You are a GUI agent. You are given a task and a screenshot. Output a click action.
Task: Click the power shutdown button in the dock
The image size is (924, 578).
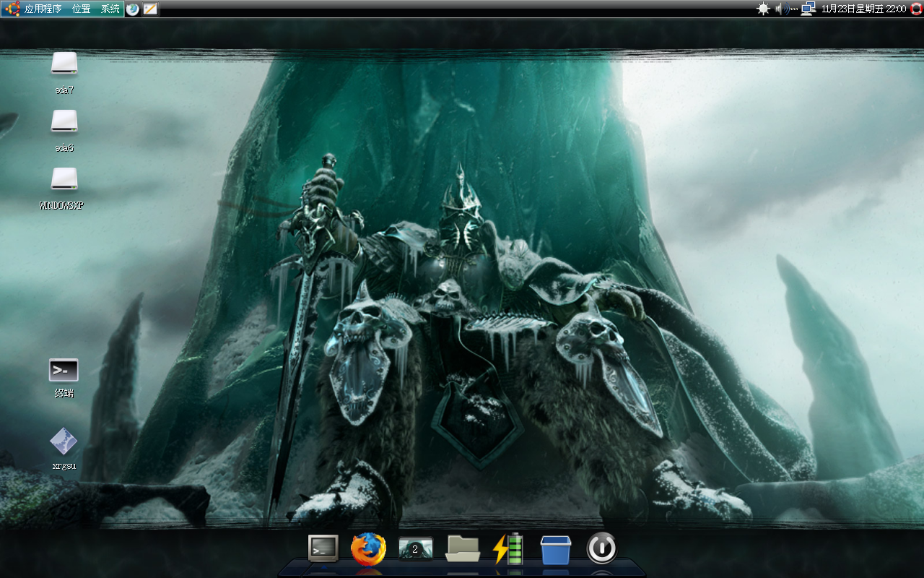tap(602, 549)
